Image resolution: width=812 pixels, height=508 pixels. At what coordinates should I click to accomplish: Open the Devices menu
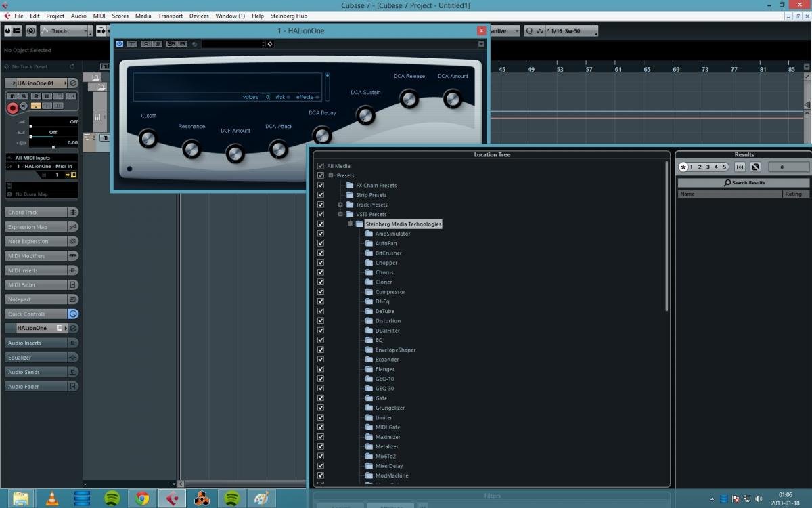[x=199, y=16]
